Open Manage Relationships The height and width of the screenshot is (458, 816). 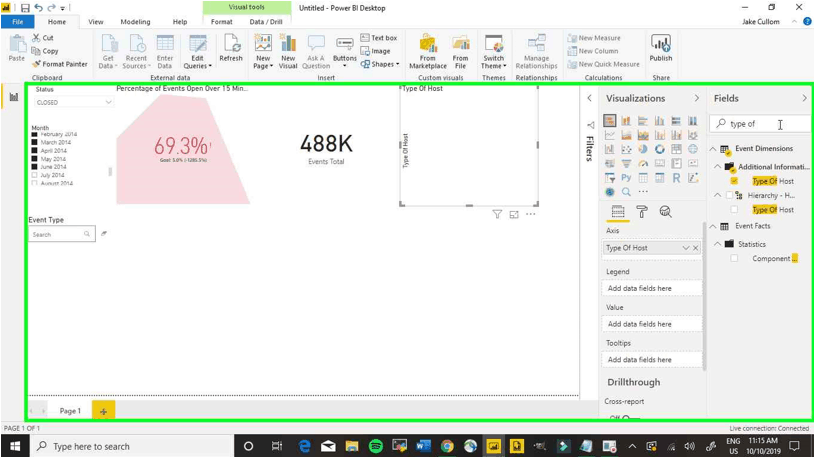537,51
